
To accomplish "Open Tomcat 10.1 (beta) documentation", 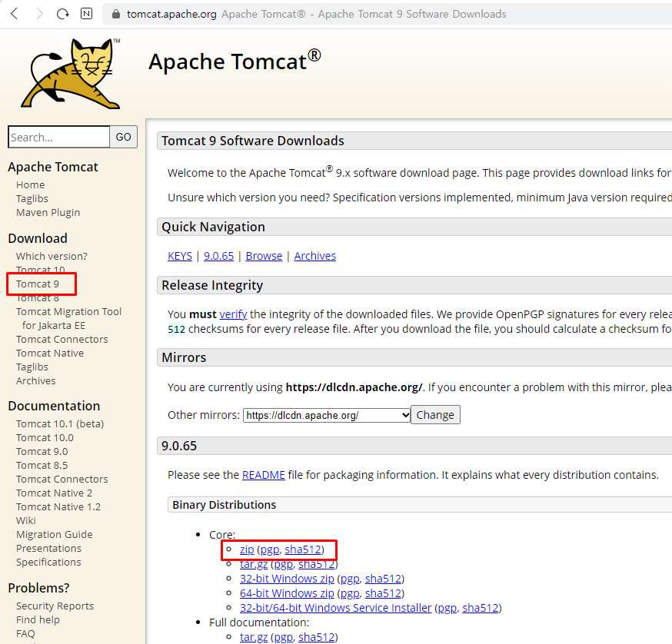I will 60,423.
